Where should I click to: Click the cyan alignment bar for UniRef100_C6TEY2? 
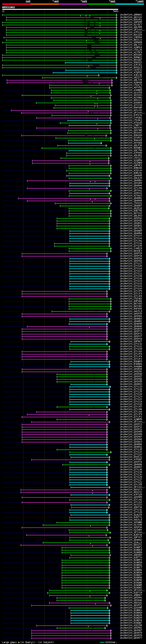[91, 70]
